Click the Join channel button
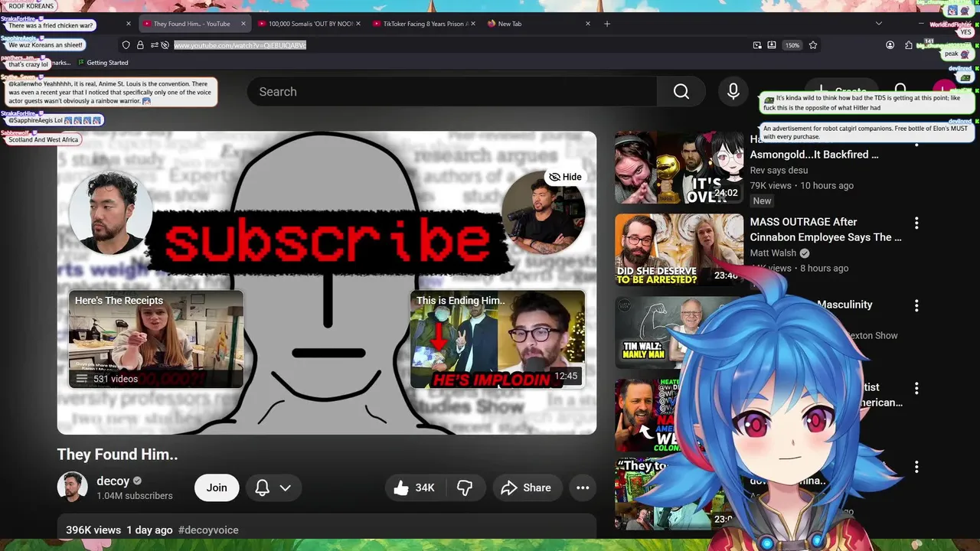 (x=217, y=487)
